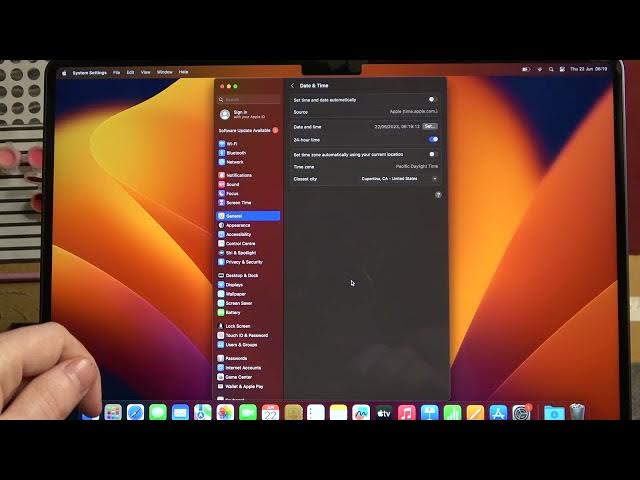This screenshot has width=640, height=480.
Task: Open System Settings from the Dock
Action: [521, 413]
